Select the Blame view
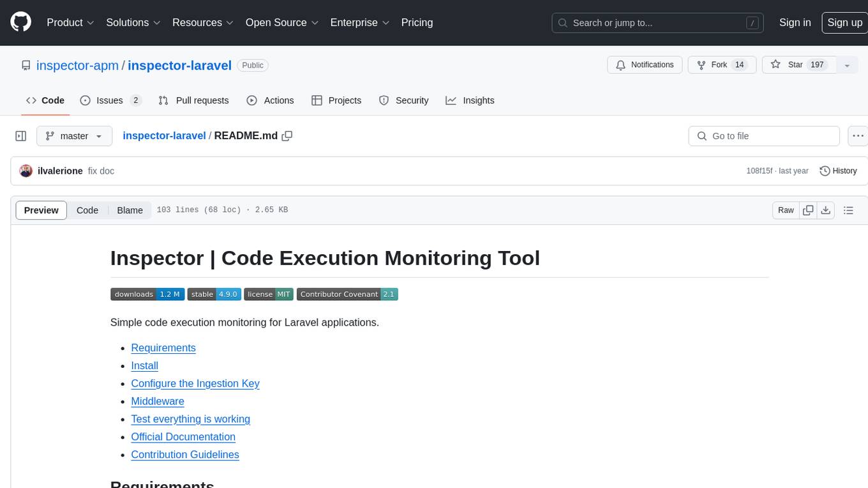The image size is (868, 488). point(130,210)
